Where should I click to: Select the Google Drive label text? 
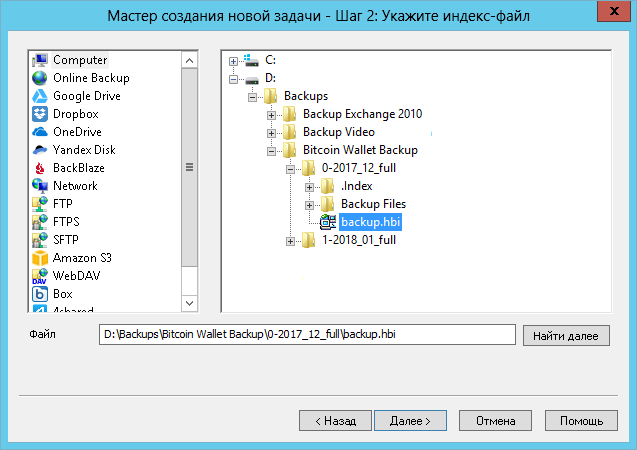pyautogui.click(x=87, y=96)
